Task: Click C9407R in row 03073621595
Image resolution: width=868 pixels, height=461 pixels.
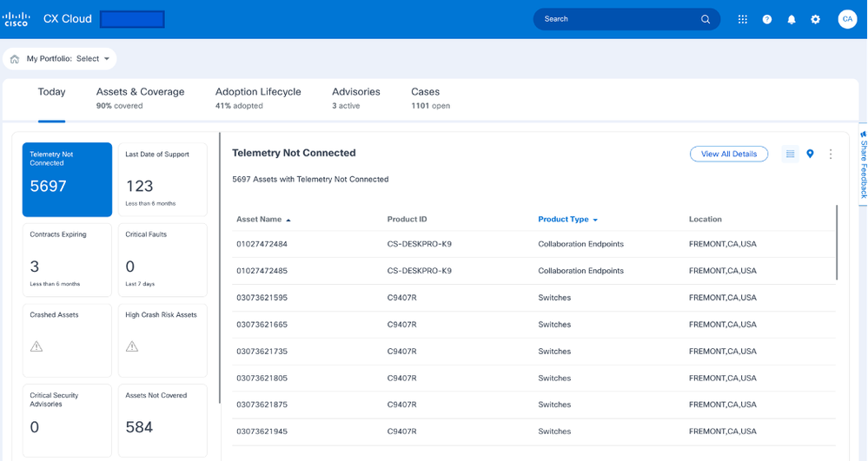Action: tap(402, 298)
